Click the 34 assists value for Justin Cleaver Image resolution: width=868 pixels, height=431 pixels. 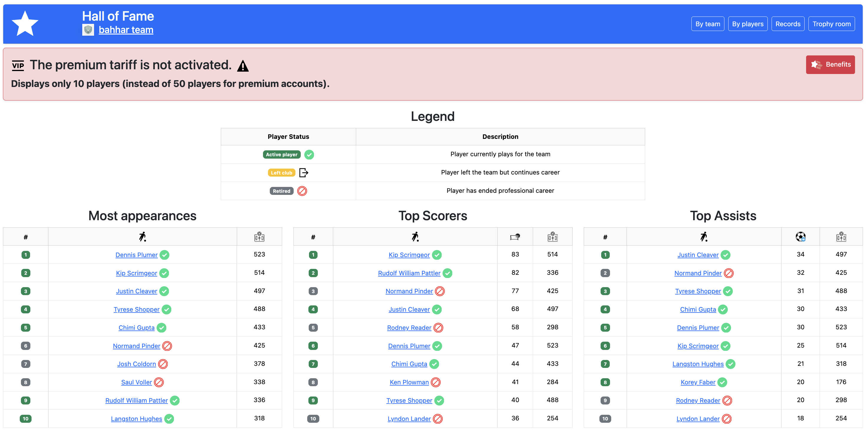point(800,254)
